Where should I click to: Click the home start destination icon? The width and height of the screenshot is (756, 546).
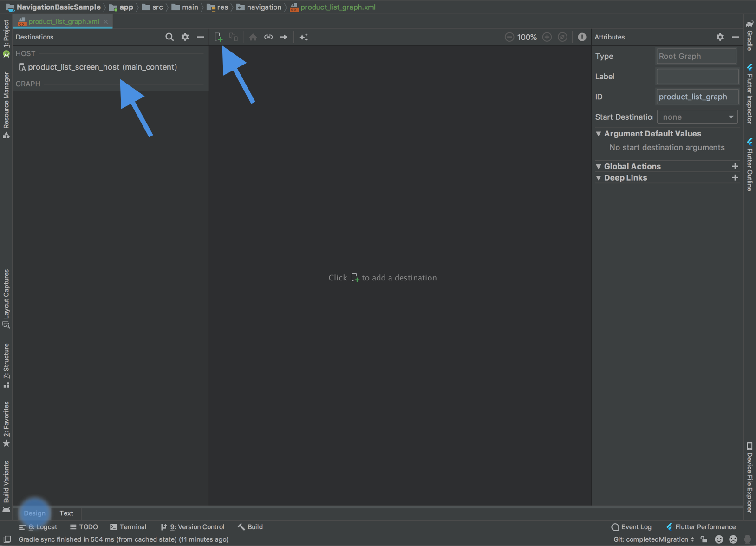tap(253, 37)
